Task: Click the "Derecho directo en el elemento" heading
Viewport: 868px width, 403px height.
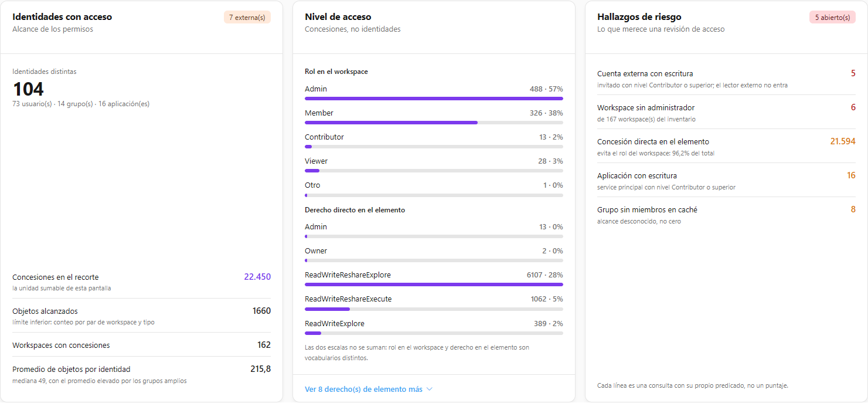Action: click(355, 209)
